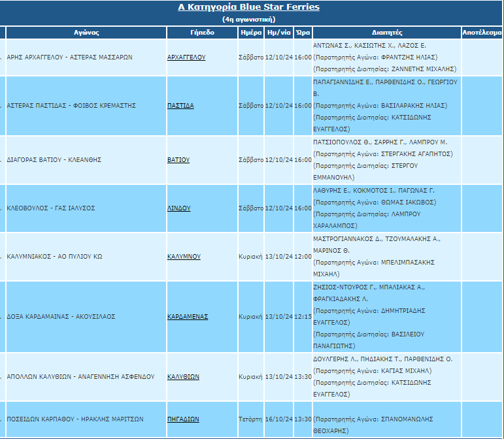Click date 13/10/24 in ΚΑΛΥΜΝΙΑΚΟΣ row

tap(278, 257)
